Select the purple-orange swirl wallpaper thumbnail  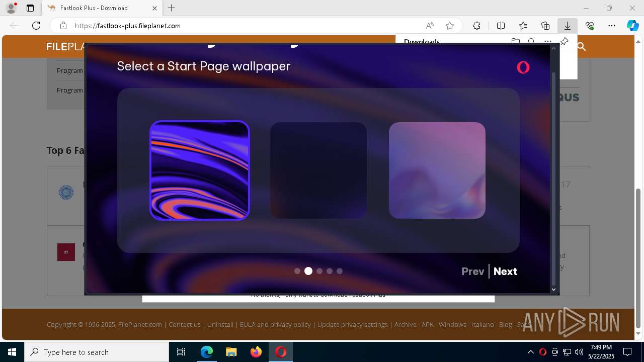[200, 170]
